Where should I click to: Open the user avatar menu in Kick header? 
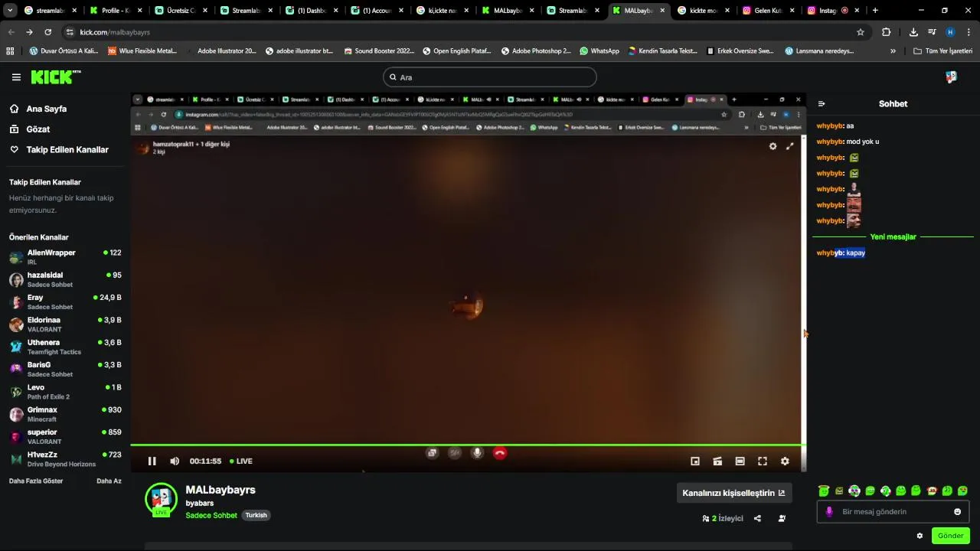(x=951, y=77)
